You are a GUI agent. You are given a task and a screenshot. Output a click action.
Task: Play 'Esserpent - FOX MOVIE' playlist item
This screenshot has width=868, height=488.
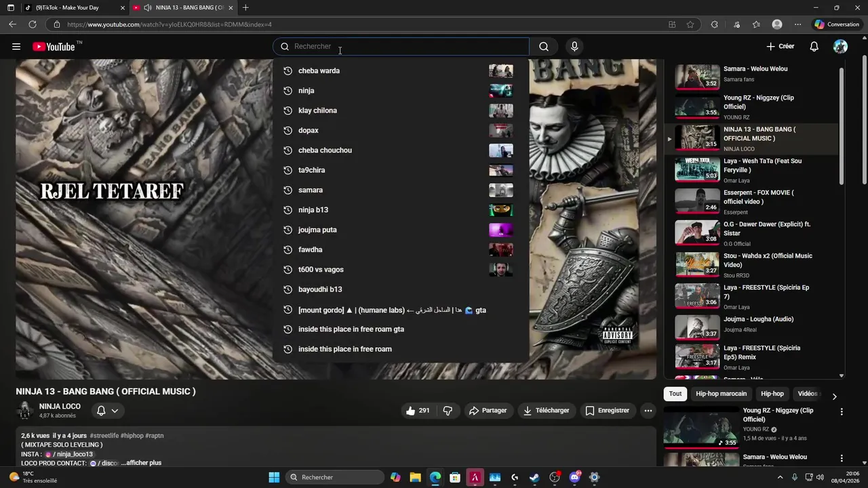point(751,201)
